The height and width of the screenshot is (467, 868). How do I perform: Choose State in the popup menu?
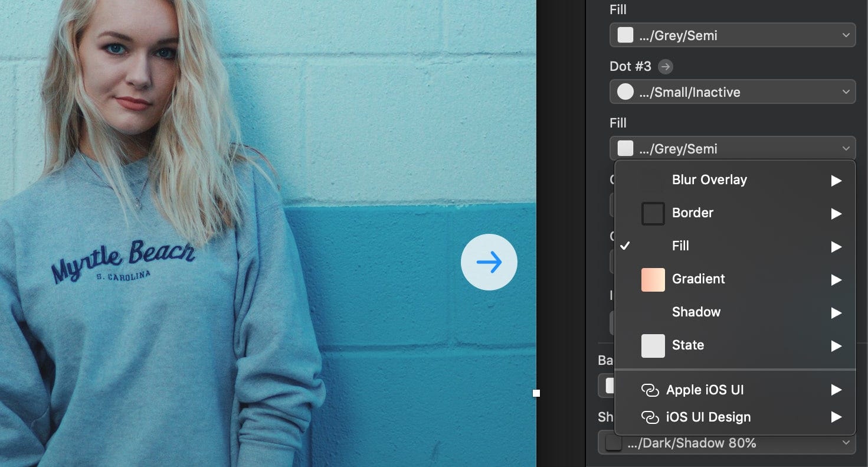click(x=735, y=345)
